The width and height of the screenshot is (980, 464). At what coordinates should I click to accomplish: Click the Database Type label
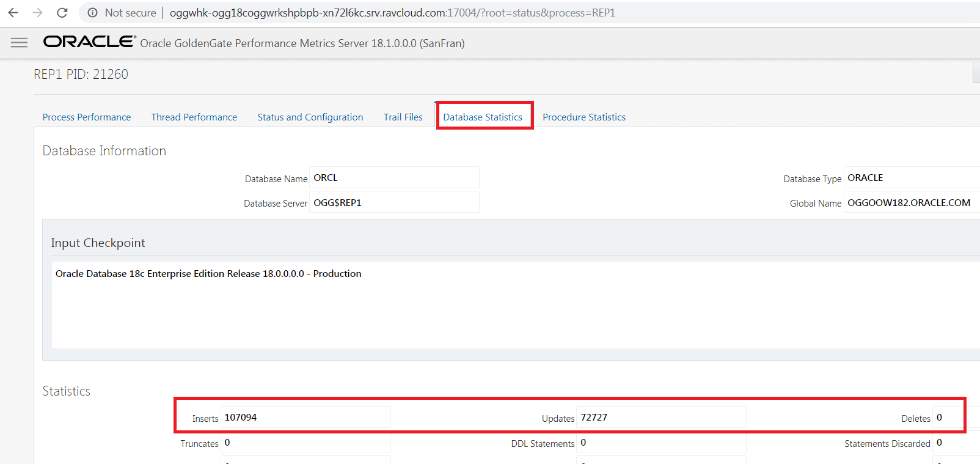tap(813, 179)
